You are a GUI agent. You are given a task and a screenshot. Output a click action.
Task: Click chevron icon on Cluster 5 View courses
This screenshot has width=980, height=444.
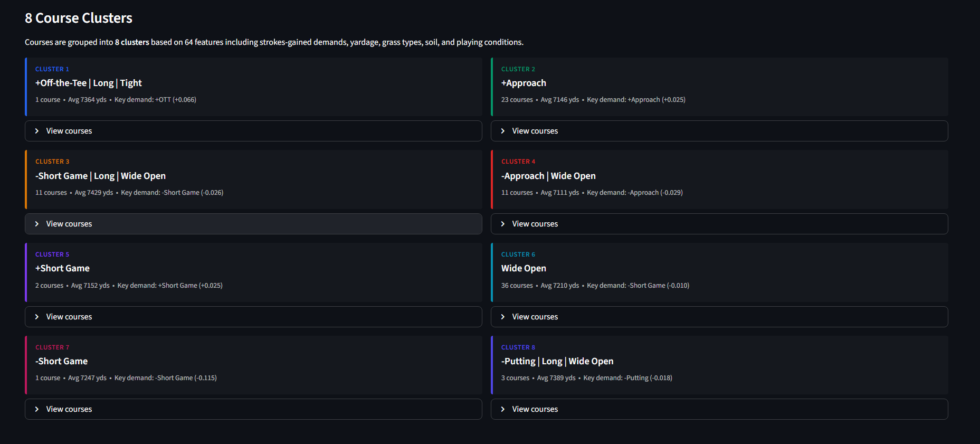(x=37, y=317)
